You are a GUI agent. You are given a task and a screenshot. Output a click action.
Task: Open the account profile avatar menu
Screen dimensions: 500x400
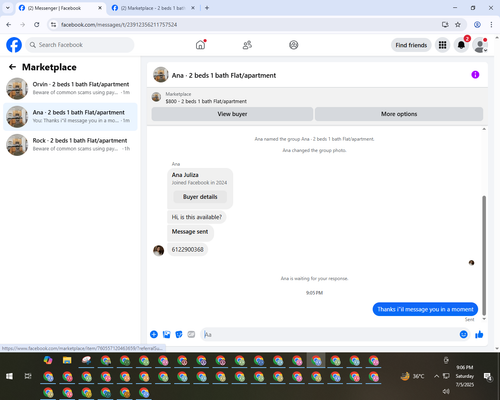tap(480, 45)
